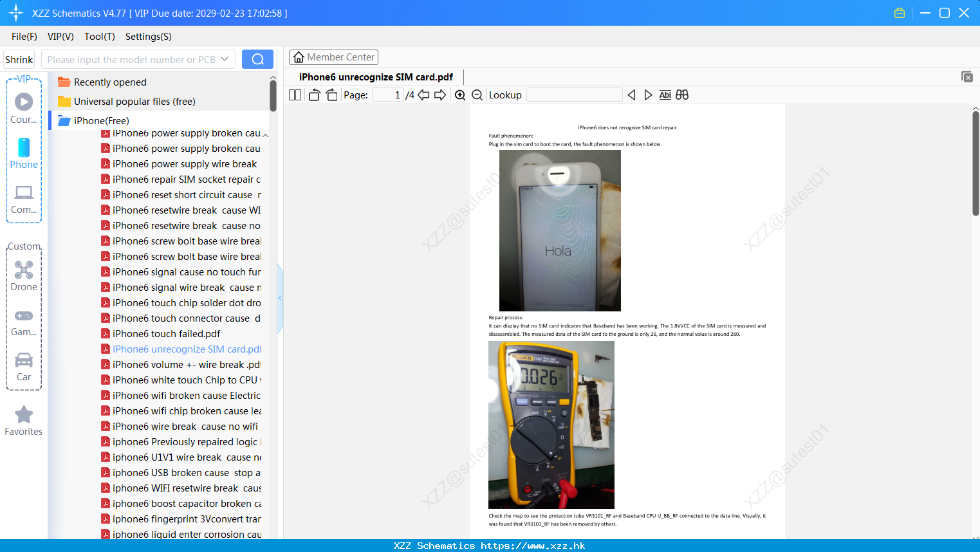
Task: Click the tree scroll-up caret
Action: [266, 135]
